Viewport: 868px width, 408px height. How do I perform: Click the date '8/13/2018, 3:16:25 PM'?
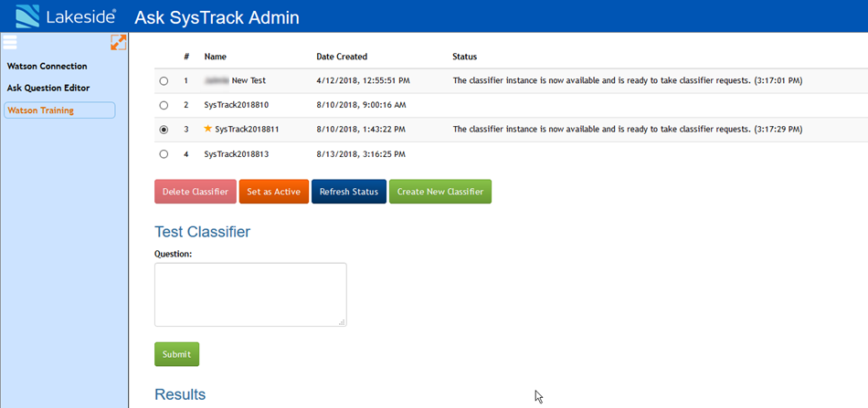(x=361, y=154)
